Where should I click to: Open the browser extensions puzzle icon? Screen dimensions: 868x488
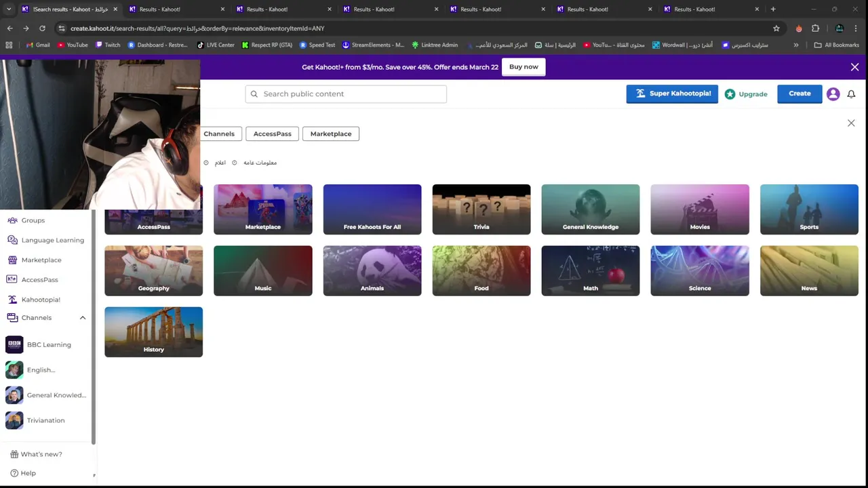pyautogui.click(x=815, y=28)
